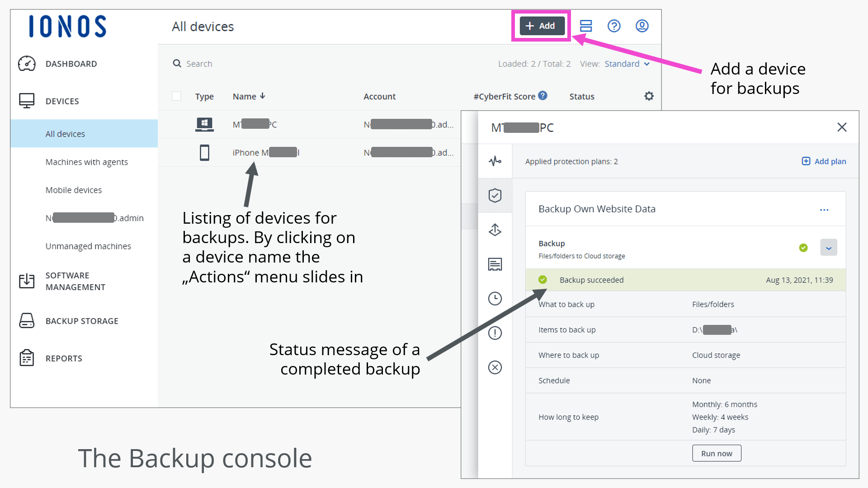The image size is (868, 488).
Task: Sort devices by Name column
Action: point(249,96)
